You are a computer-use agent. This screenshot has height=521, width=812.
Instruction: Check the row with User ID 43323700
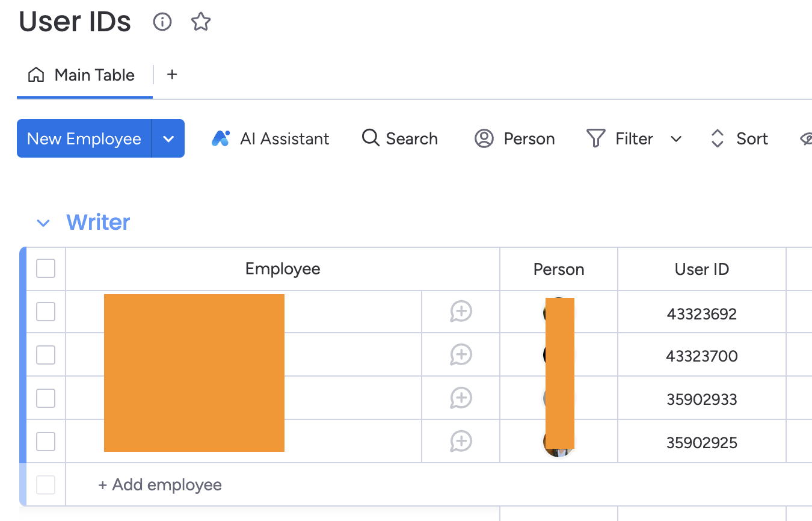click(46, 355)
